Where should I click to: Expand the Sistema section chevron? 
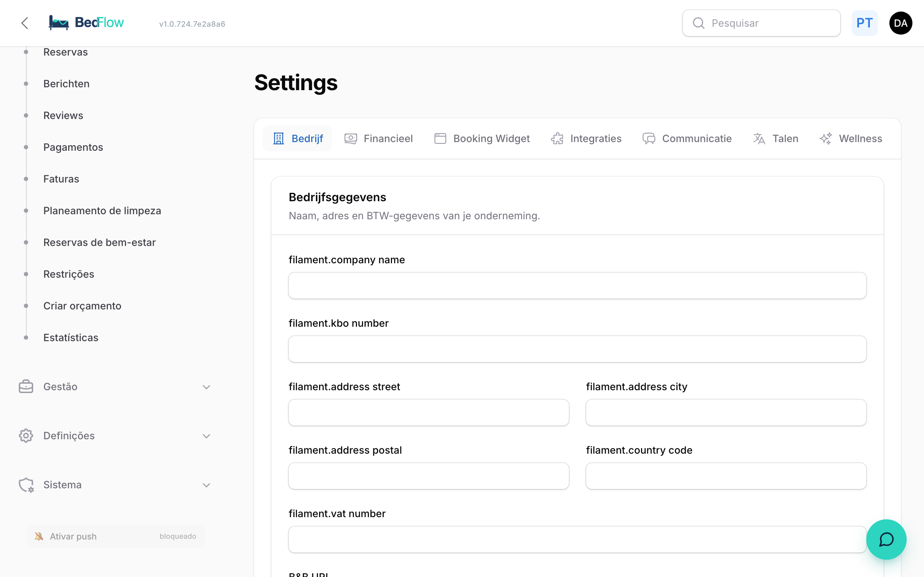(206, 485)
